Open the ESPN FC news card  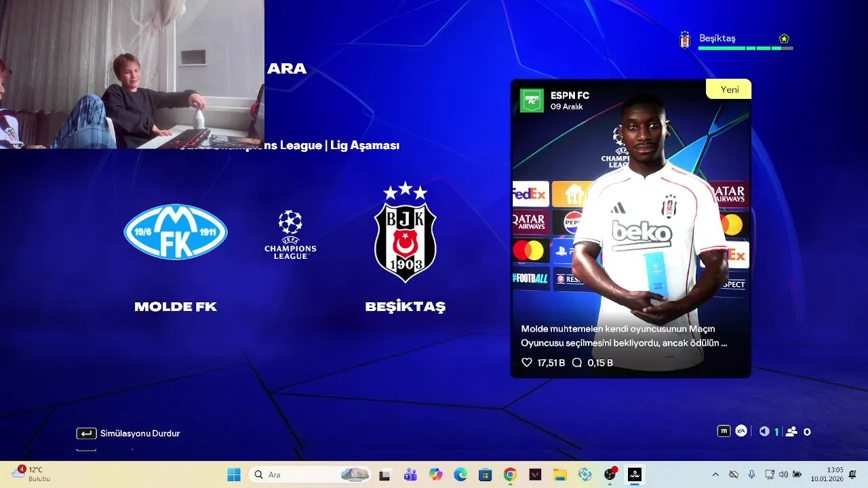pyautogui.click(x=631, y=228)
